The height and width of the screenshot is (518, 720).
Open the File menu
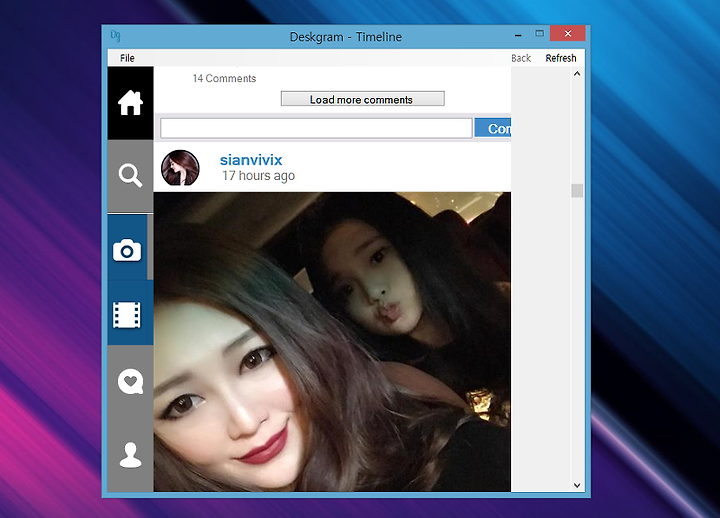(127, 58)
